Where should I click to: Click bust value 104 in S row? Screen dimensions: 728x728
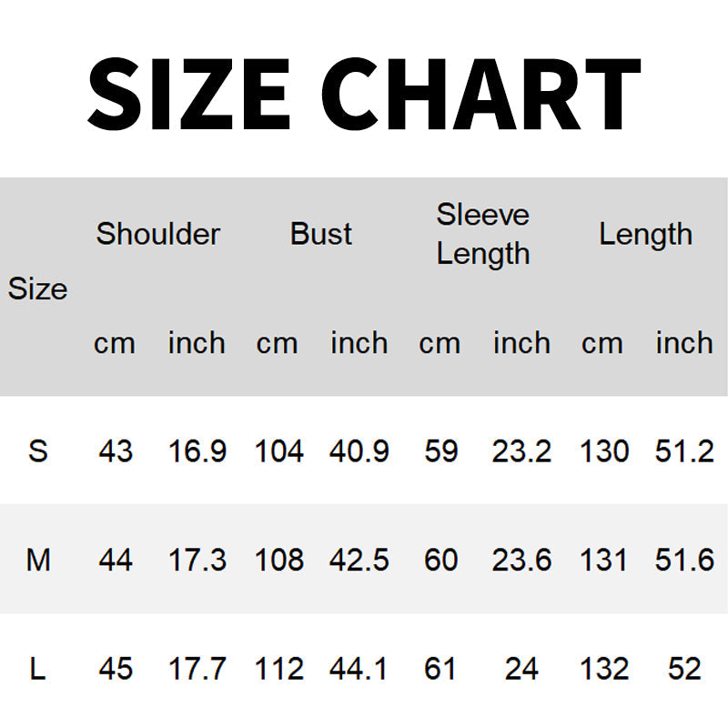278,450
